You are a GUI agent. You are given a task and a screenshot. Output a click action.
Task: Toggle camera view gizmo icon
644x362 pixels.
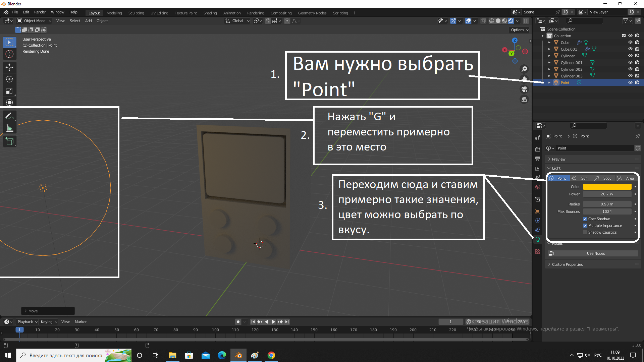(524, 89)
